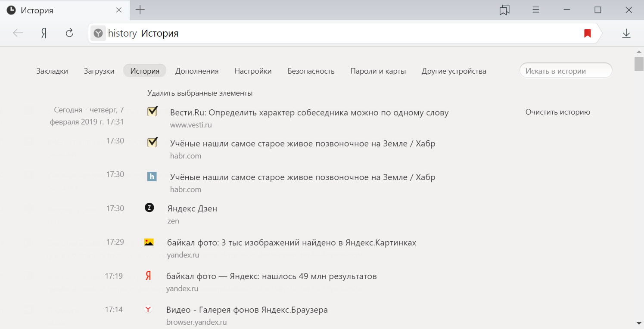Click the clock icon on История tab

tap(11, 10)
